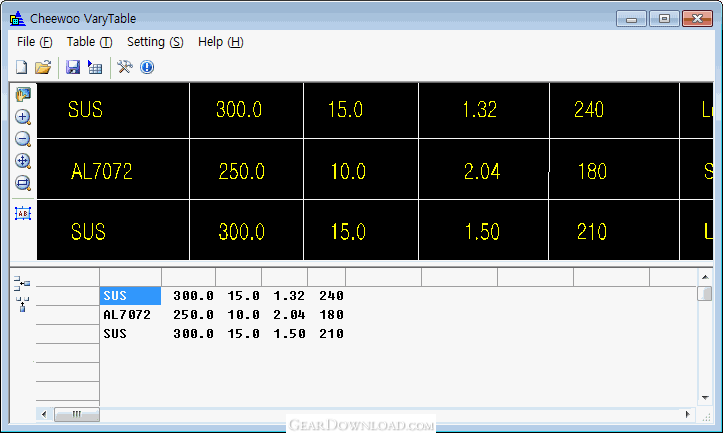Select the pan hand tool
Viewport: 723px width, 433px height.
coord(23,95)
